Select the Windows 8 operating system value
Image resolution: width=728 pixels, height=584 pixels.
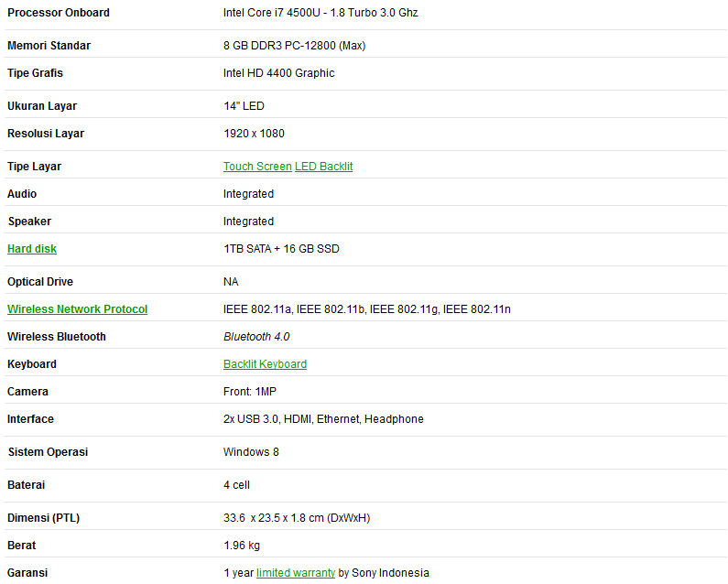[x=251, y=451]
